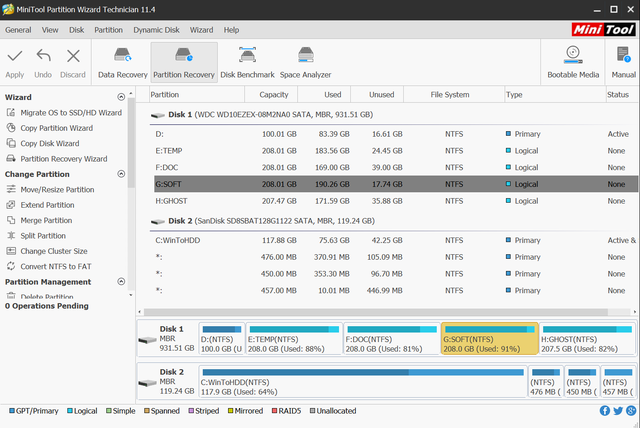Select the Disk 1 drive icon in disk map

[x=147, y=339]
